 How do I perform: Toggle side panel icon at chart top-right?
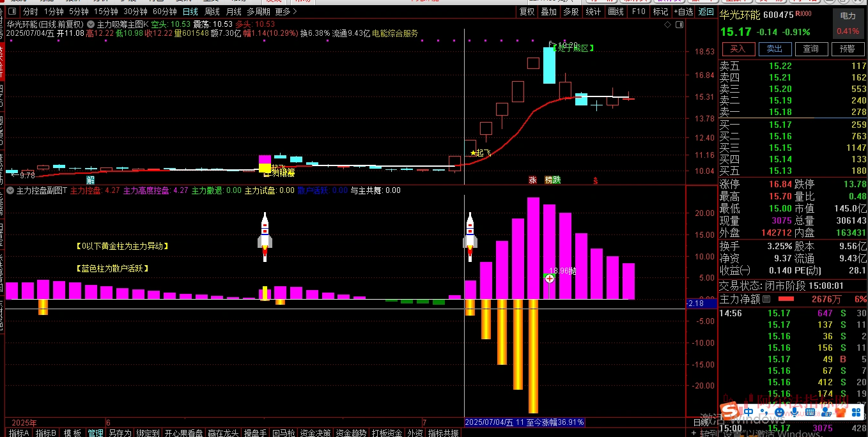679,24
